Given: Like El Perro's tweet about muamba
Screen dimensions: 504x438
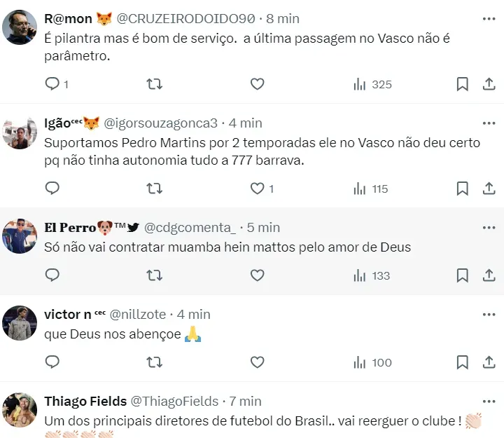Looking at the screenshot, I should pos(257,275).
